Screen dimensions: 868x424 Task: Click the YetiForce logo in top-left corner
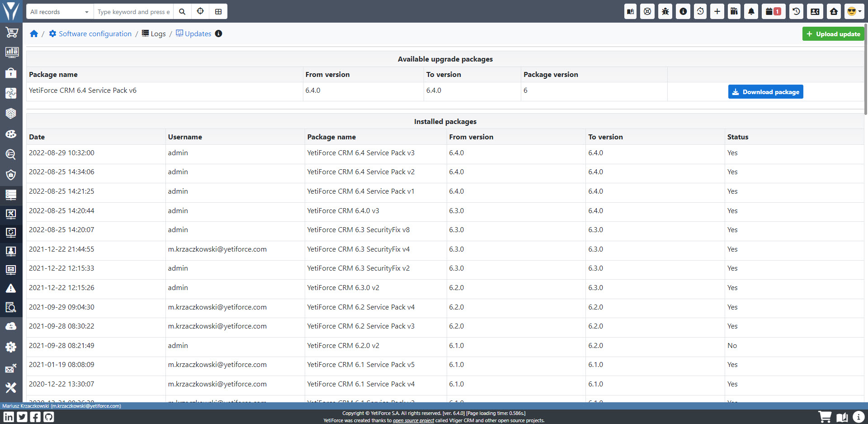coord(11,11)
